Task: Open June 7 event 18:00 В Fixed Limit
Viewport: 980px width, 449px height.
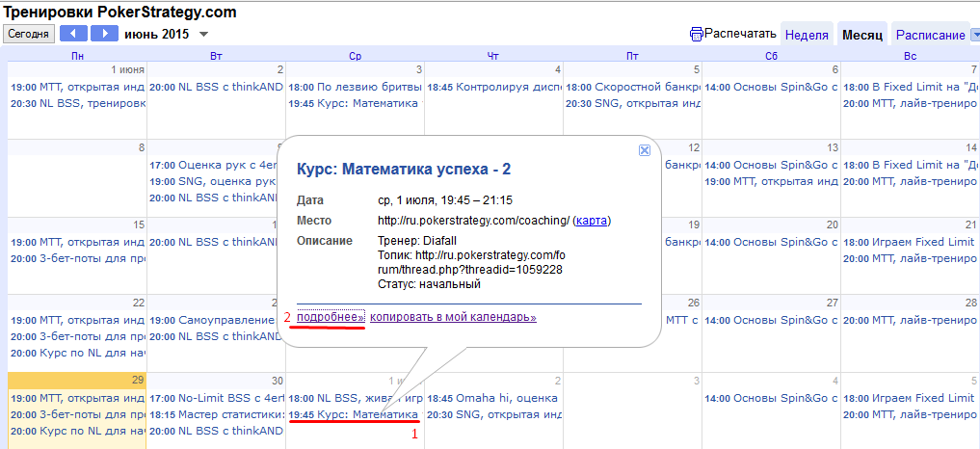Action: pos(910,87)
